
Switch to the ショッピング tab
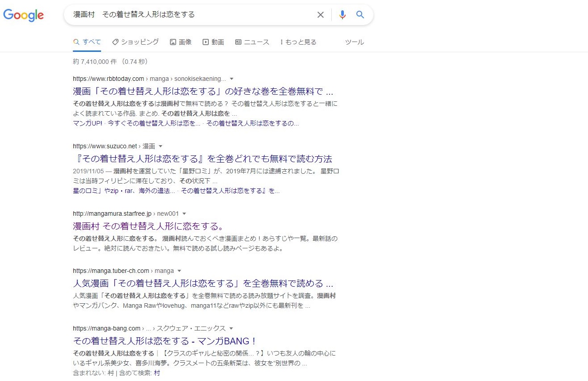[135, 42]
